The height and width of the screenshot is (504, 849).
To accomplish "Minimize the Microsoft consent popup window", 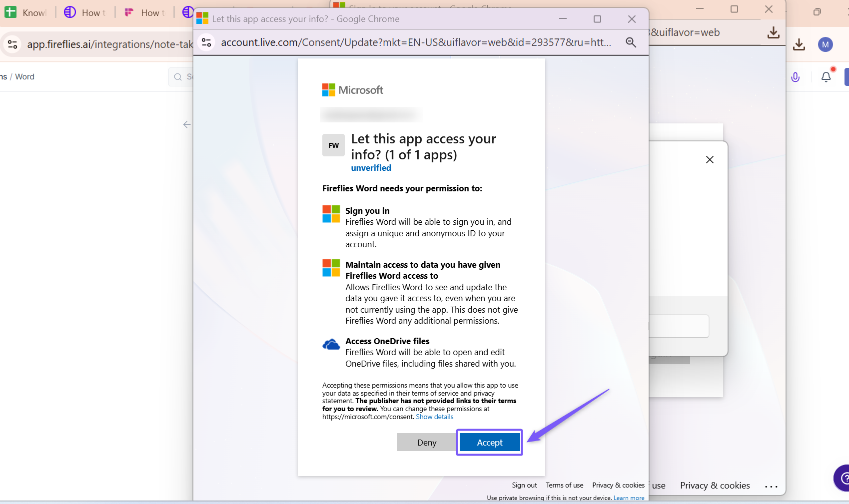I will click(x=563, y=19).
